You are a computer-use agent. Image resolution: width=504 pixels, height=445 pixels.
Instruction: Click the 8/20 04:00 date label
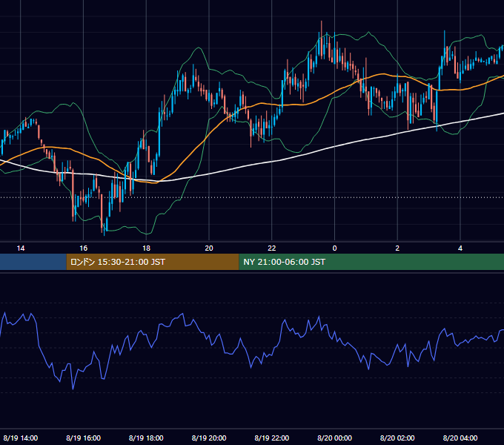pos(460,438)
